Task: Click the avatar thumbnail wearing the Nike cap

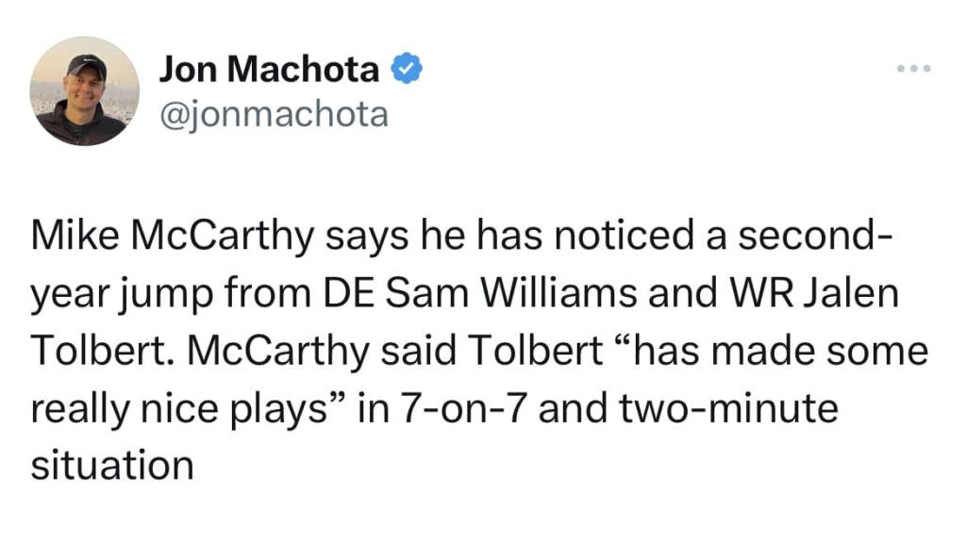Action: click(85, 91)
